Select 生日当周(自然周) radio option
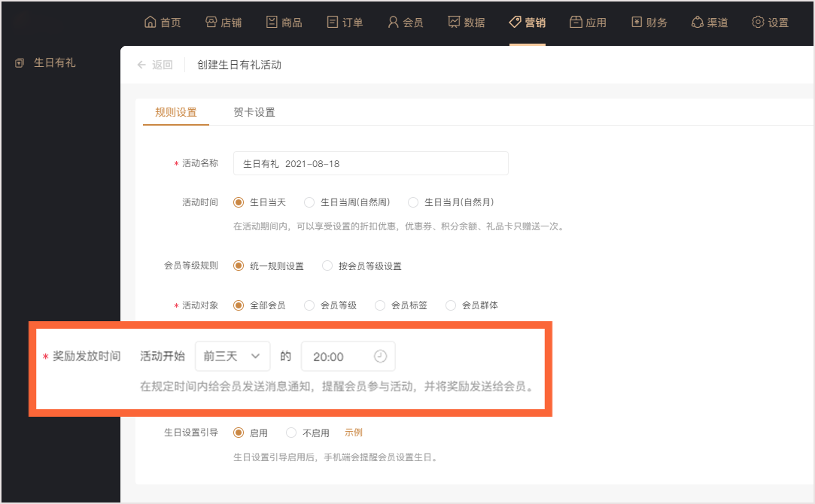 (x=309, y=202)
